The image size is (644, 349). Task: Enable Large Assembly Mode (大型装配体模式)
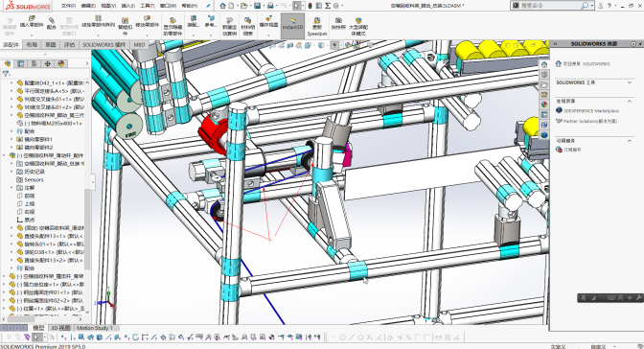click(358, 26)
